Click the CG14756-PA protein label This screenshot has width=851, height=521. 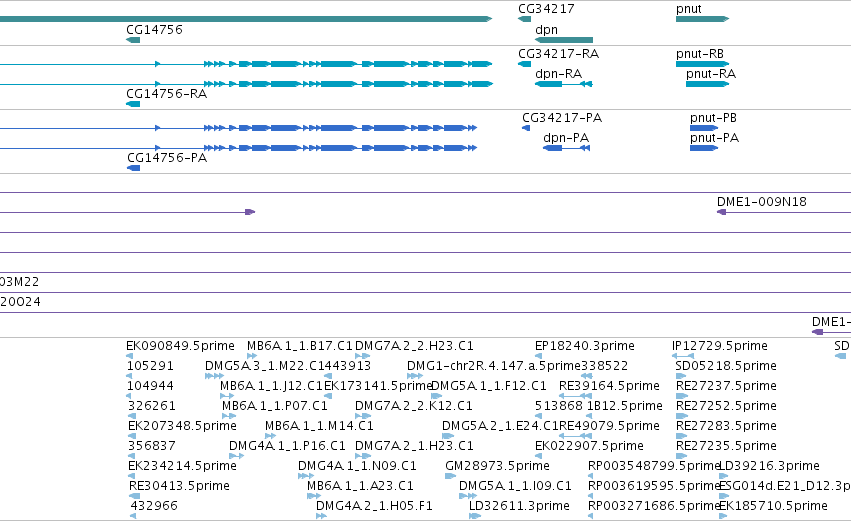click(167, 157)
